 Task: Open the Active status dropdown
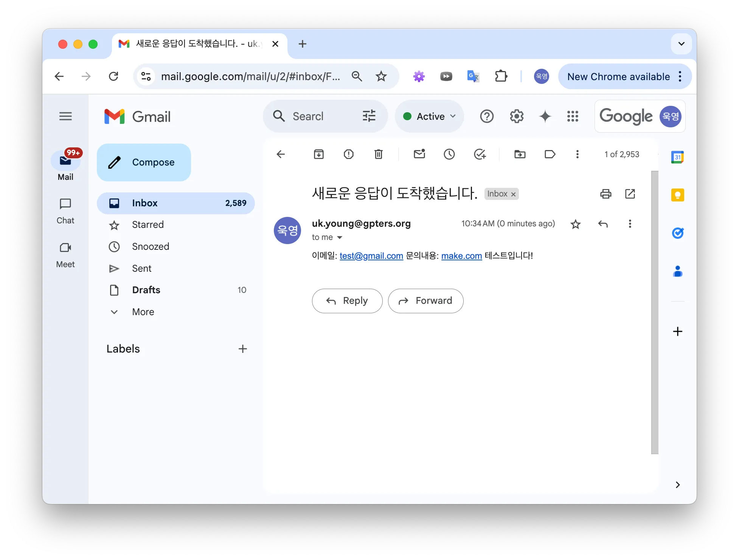(429, 116)
